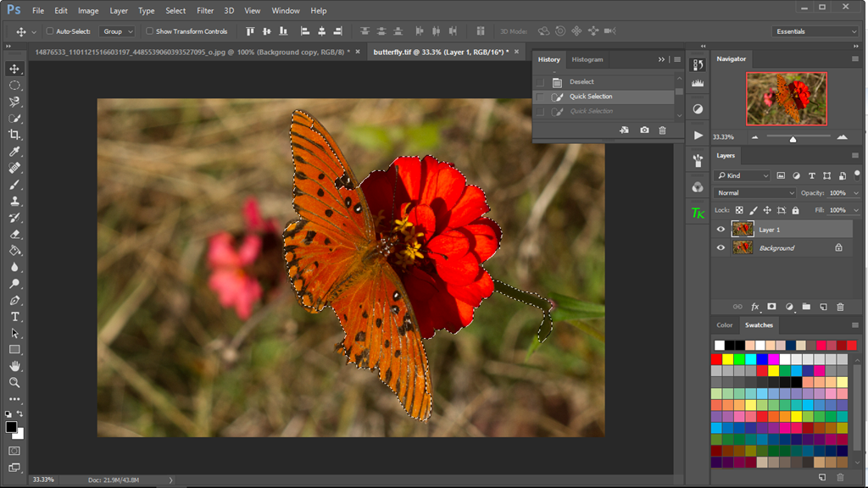Image resolution: width=868 pixels, height=488 pixels.
Task: Click the Navigator preview thumbnail
Action: coord(786,98)
